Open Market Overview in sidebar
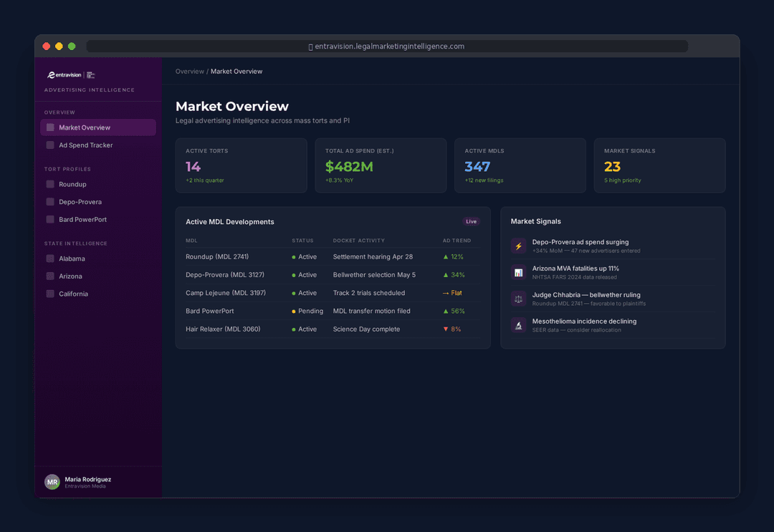The image size is (774, 532). click(98, 127)
